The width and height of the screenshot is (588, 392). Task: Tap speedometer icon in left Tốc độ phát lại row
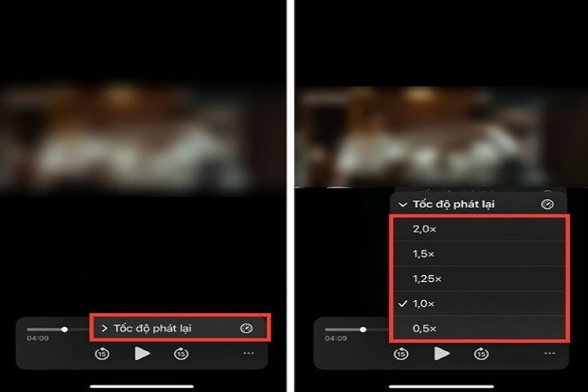click(x=247, y=328)
